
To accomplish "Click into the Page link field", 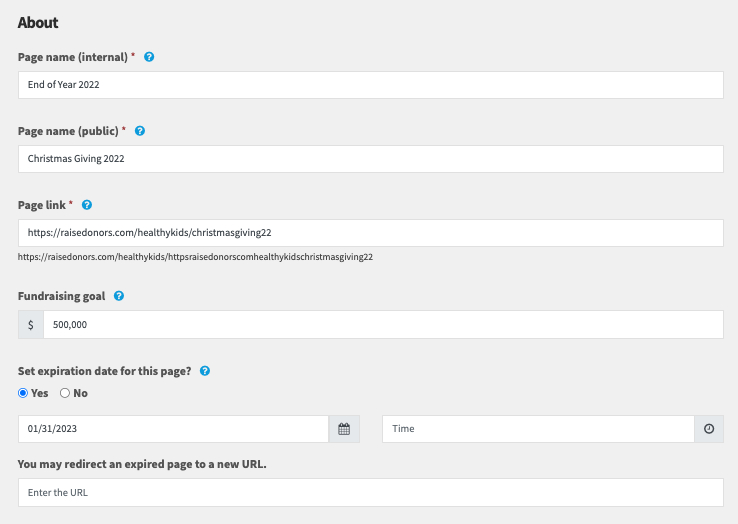I will coord(371,233).
